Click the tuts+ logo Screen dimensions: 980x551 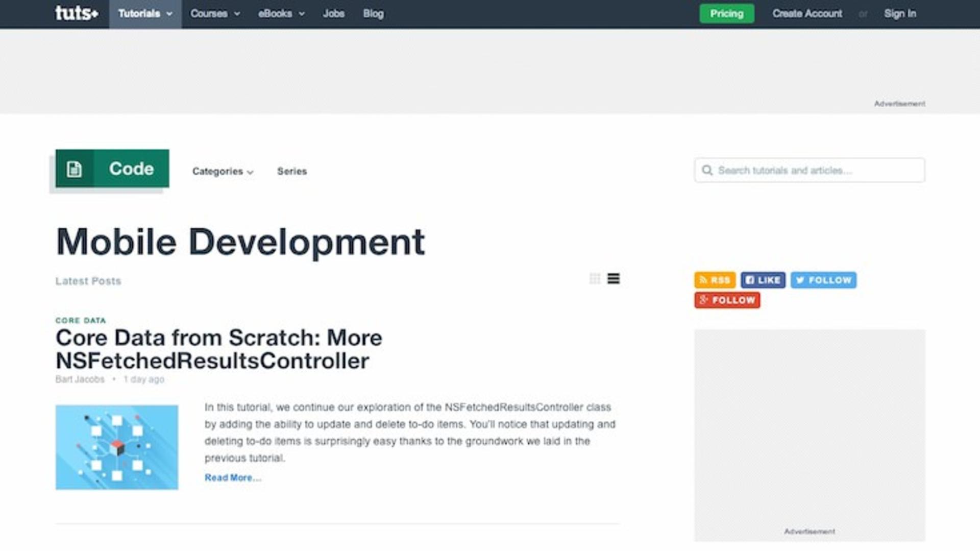[77, 13]
